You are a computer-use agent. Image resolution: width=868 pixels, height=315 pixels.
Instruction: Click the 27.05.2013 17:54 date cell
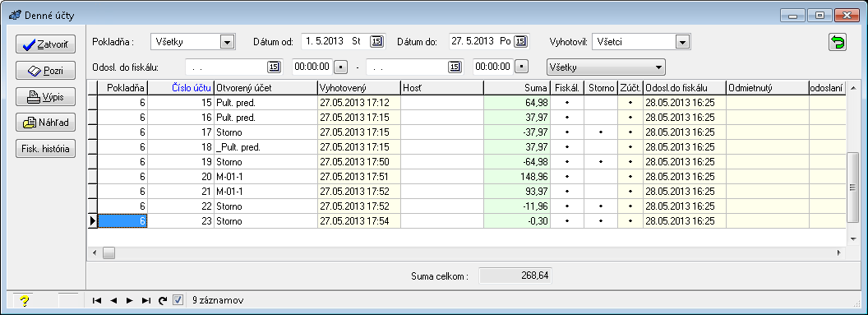(358, 221)
